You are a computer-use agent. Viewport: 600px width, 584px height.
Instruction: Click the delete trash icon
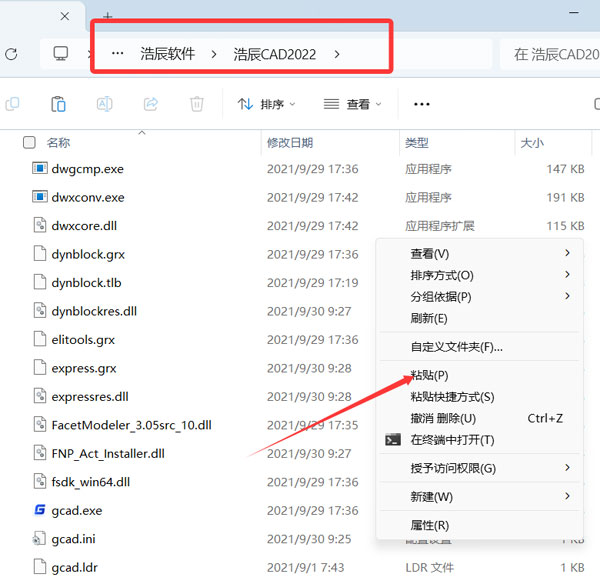pos(197,104)
